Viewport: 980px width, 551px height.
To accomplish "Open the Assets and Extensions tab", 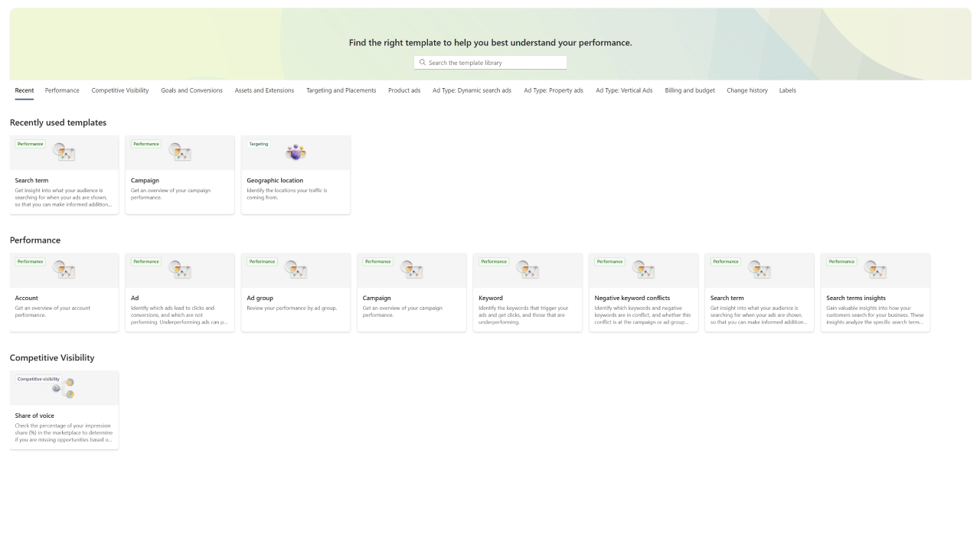I will (264, 90).
